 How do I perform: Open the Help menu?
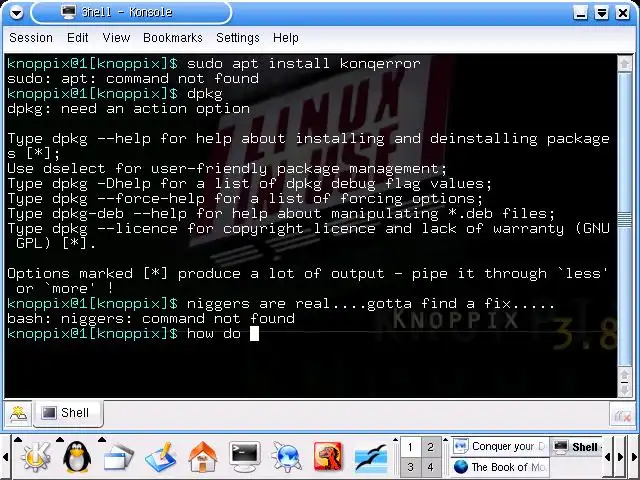click(286, 38)
